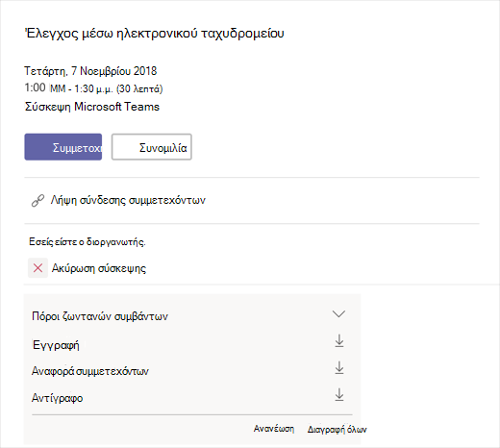Click Διαγραφή όλων link

(337, 430)
